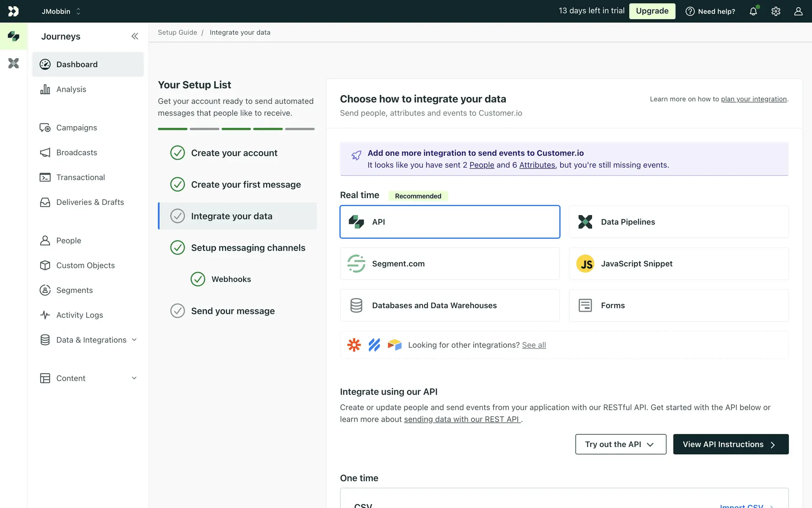Click the Upgrade button
Viewport: 812px width, 508px height.
pyautogui.click(x=652, y=11)
